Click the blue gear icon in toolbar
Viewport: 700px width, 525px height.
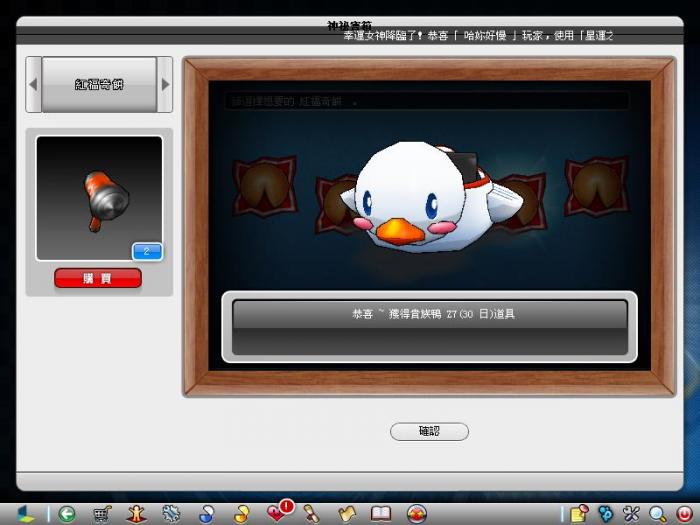pyautogui.click(x=171, y=514)
